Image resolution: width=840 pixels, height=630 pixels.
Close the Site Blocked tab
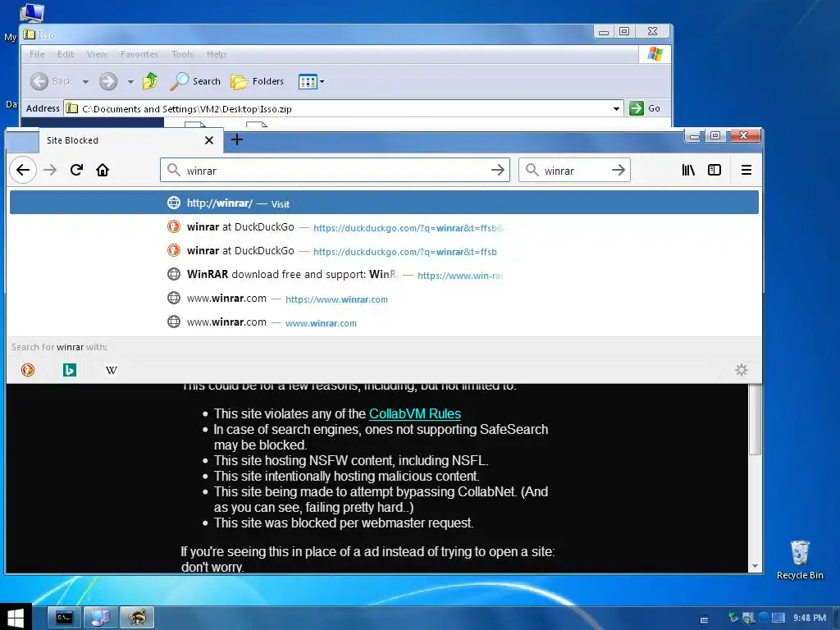(x=209, y=140)
